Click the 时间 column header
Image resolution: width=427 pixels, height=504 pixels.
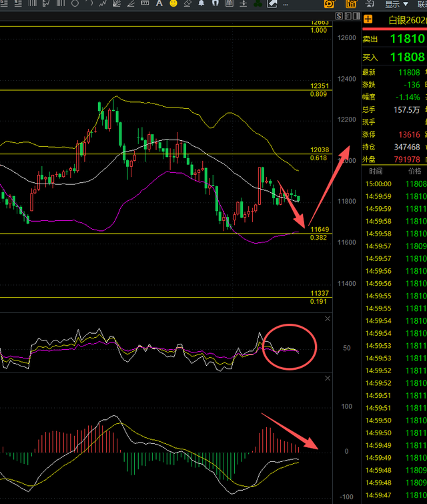tap(376, 172)
